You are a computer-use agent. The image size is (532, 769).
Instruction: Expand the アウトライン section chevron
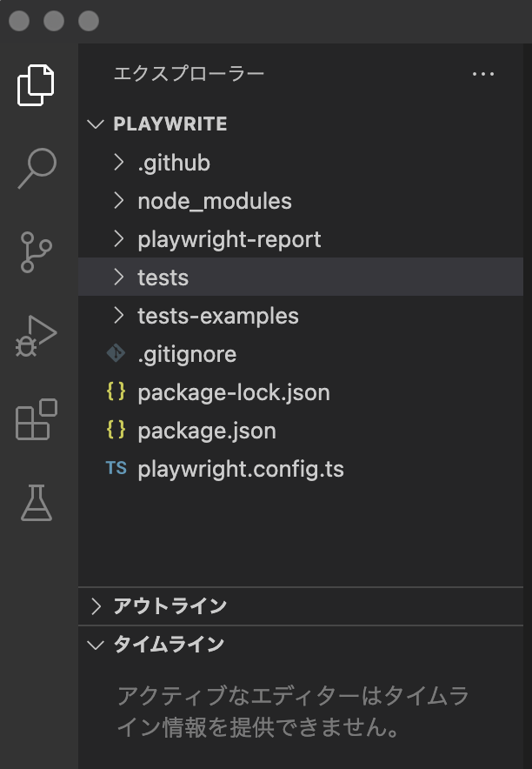96,606
